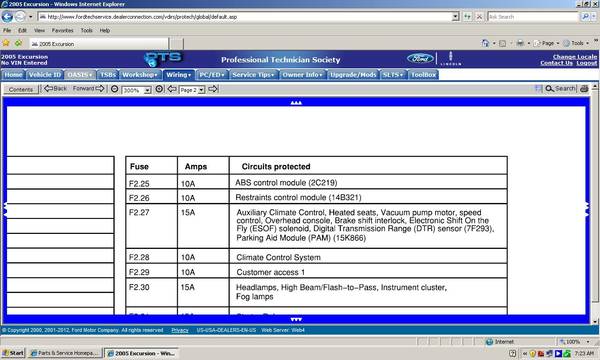Screen dimensions: 600x360
Task: Open the Wiring tab menu
Action: coord(179,75)
